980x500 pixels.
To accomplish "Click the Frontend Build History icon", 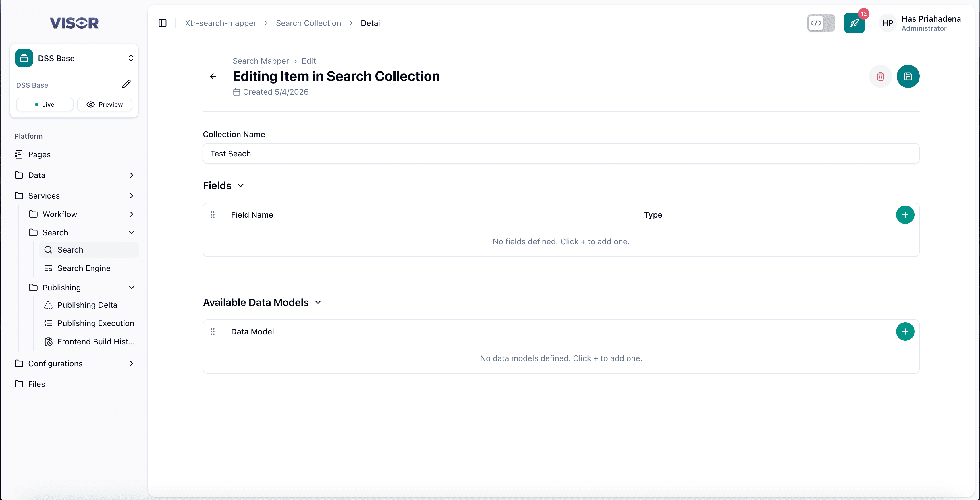I will tap(48, 342).
